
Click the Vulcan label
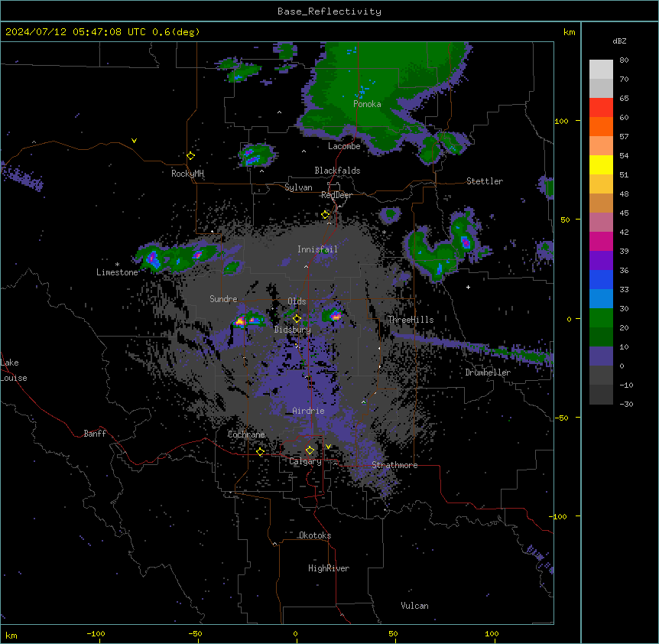click(415, 606)
